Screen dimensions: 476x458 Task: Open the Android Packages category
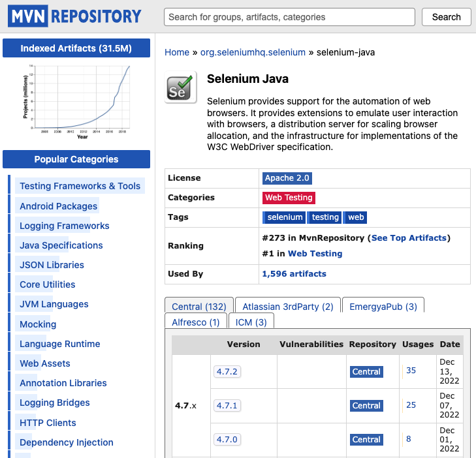point(58,206)
